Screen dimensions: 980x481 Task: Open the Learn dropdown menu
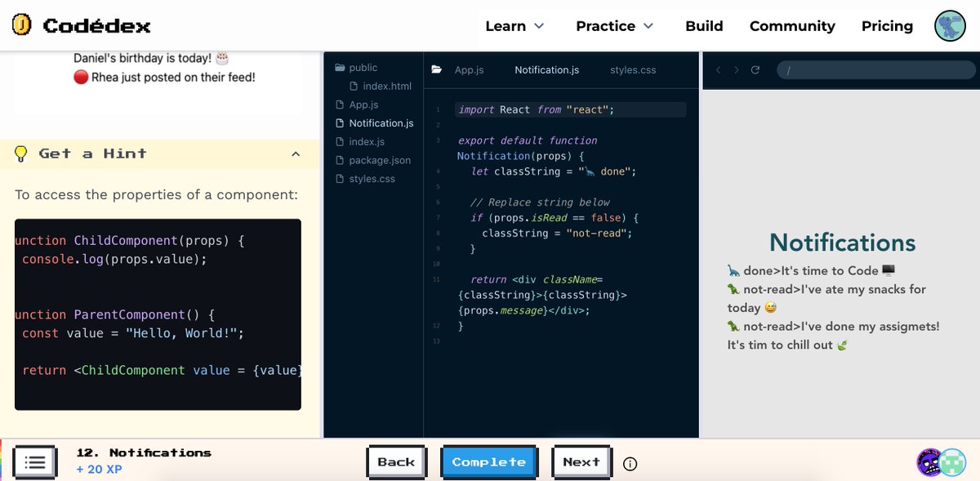(514, 26)
